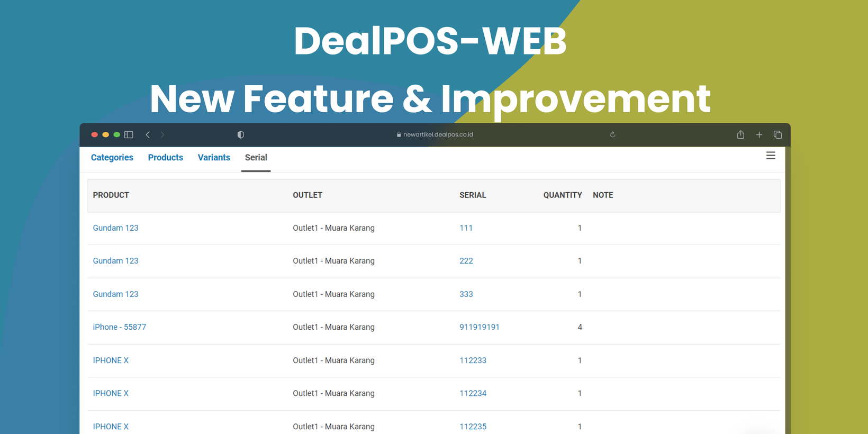Open Gundam 123 product in serial 111 row
868x434 pixels.
(x=115, y=228)
